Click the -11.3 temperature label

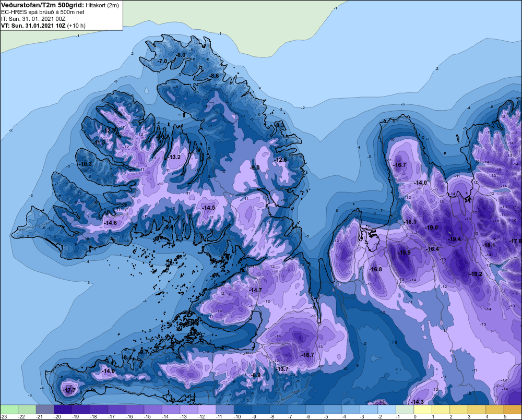tap(99, 143)
